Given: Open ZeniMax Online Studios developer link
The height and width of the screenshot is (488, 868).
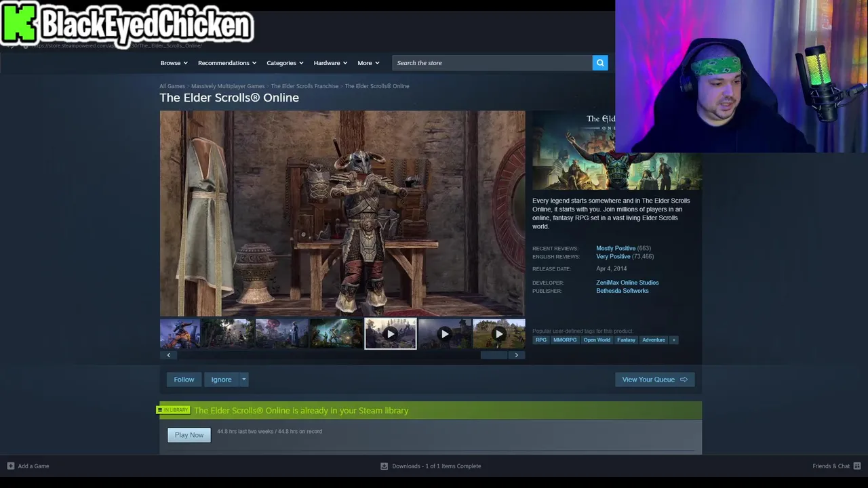Looking at the screenshot, I should pyautogui.click(x=627, y=283).
